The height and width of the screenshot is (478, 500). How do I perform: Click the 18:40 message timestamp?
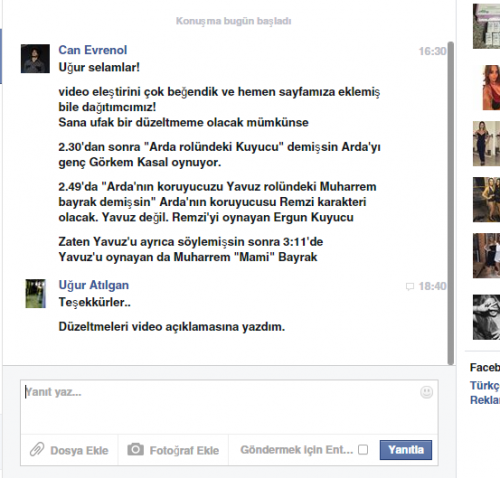[x=432, y=286]
